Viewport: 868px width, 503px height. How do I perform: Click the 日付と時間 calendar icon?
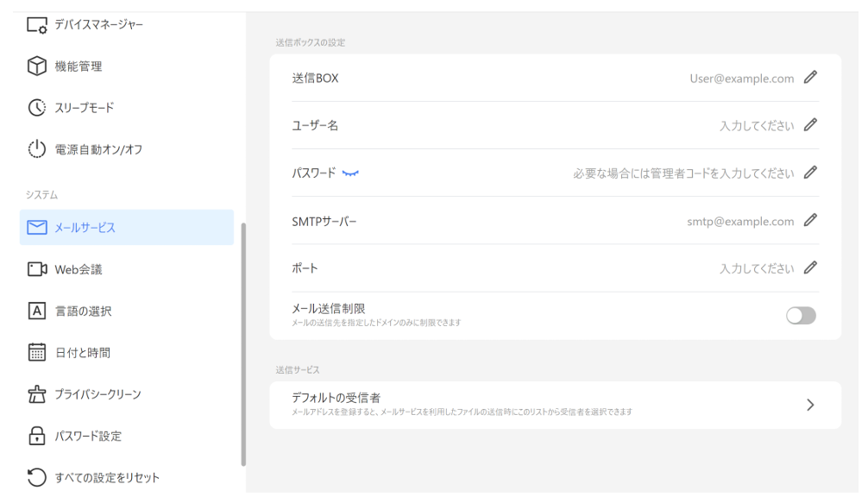click(36, 352)
